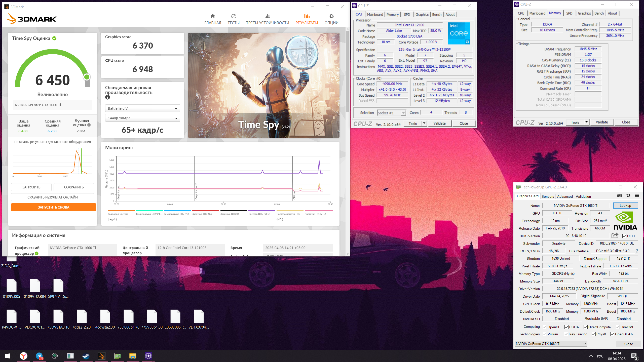Screen dimensions: 644x362
Task: Click the Сохранить button in 3DMark
Action: point(74,187)
